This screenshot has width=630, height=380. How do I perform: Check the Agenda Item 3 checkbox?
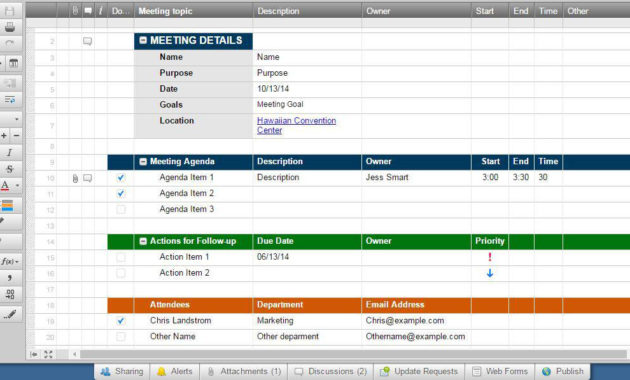click(121, 209)
